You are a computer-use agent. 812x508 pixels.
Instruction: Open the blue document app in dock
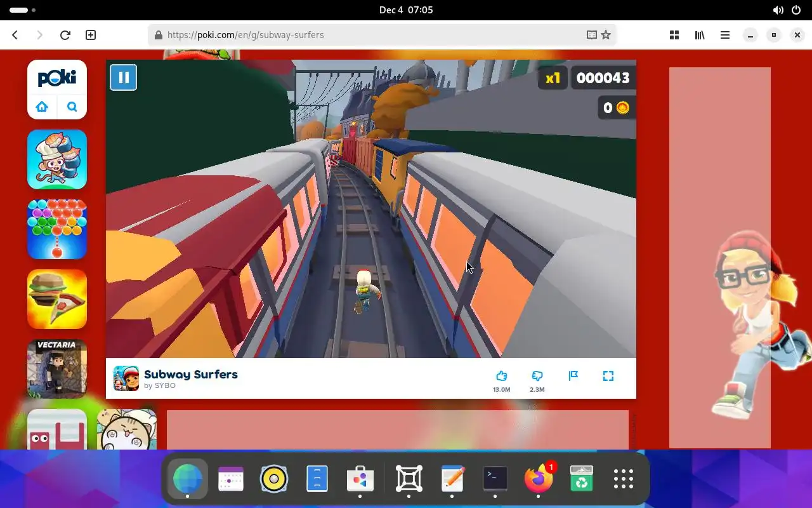click(317, 479)
